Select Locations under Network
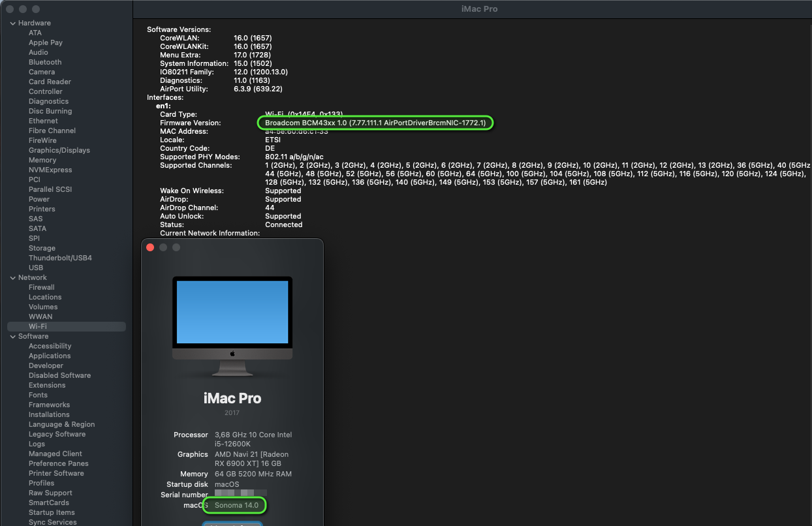Image resolution: width=812 pixels, height=526 pixels. pyautogui.click(x=45, y=297)
